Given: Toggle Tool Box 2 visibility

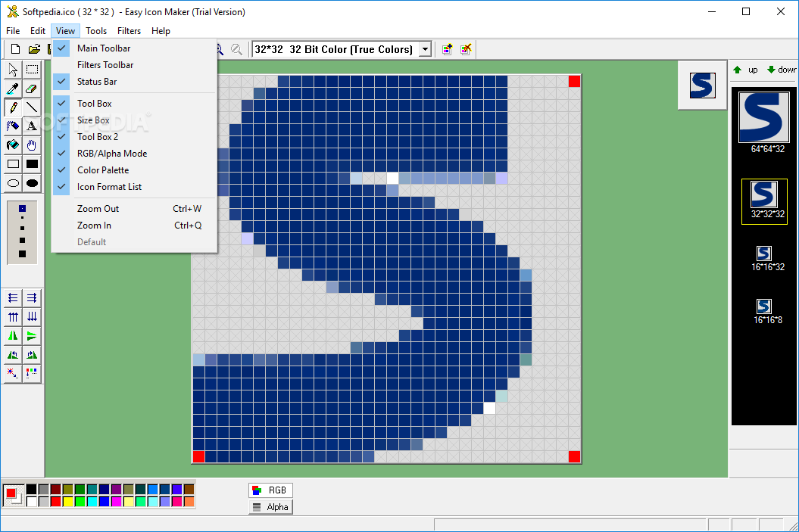Looking at the screenshot, I should point(135,136).
